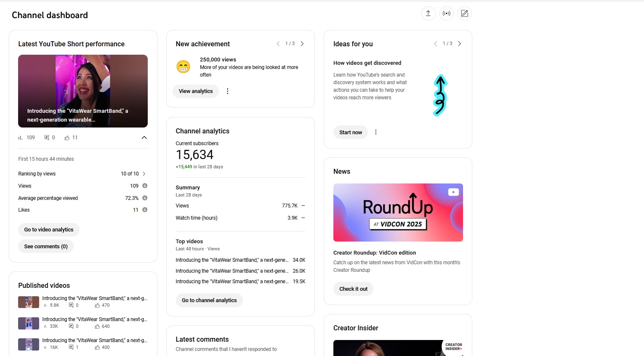Image resolution: width=644 pixels, height=356 pixels.
Task: Open more options beside View analytics
Action: [x=228, y=91]
